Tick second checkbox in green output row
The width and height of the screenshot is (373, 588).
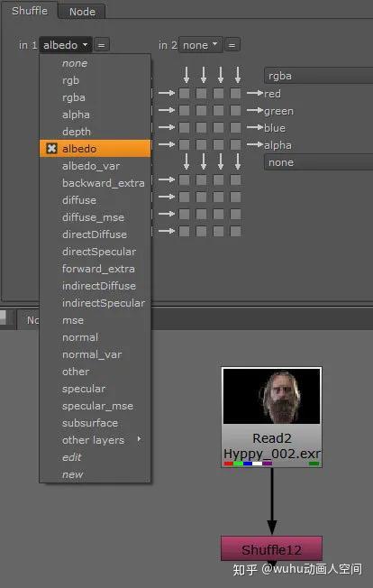[202, 110]
